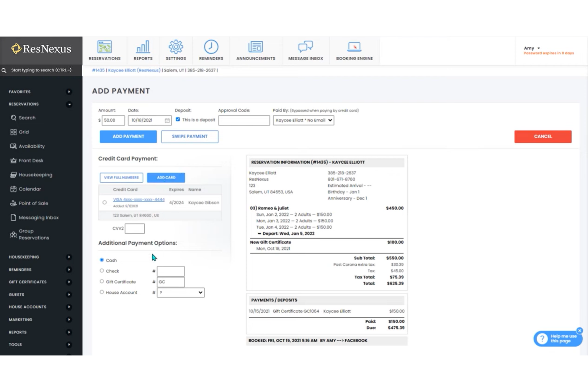Uncheck the 'This is a deposit' checkbox

click(x=178, y=119)
